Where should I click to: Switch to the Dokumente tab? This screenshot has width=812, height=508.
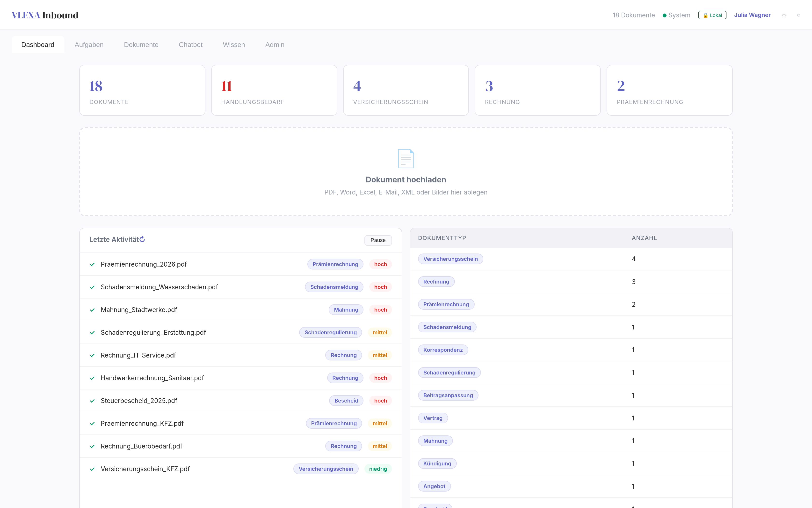coord(141,45)
